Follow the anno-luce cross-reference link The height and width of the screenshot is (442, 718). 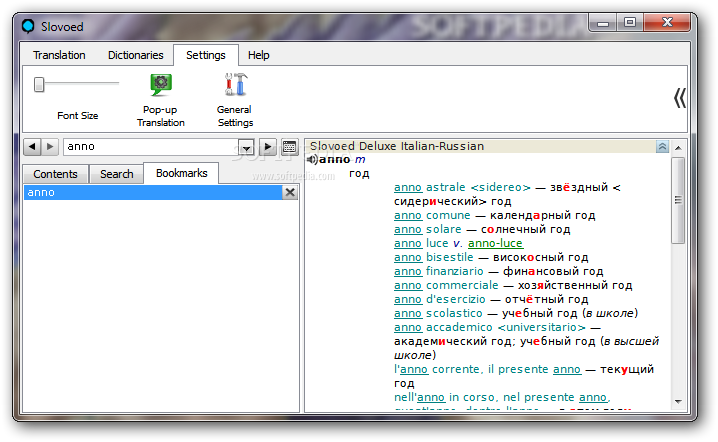coord(495,243)
